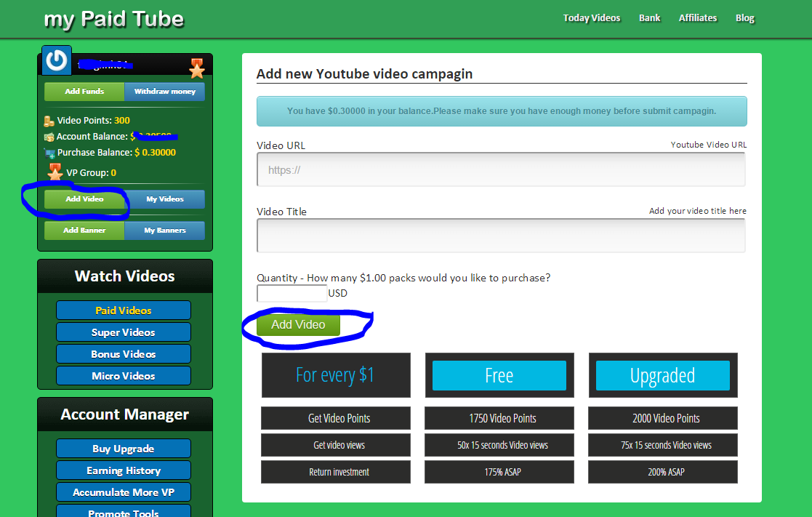
Task: Submit the form with green Add Video button
Action: coord(298,325)
